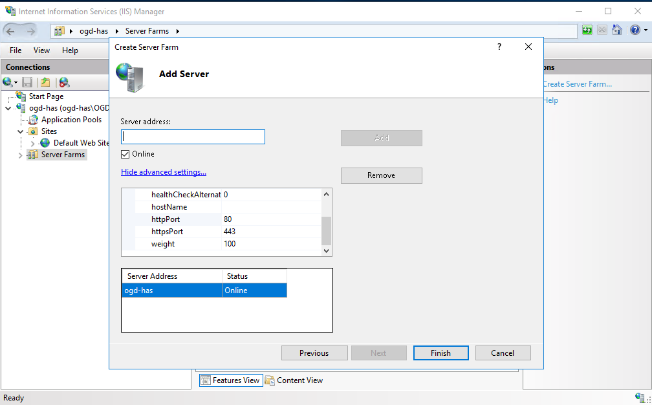
Task: Open dropdown arrow after Server Farms breadcrumb
Action: tap(178, 31)
